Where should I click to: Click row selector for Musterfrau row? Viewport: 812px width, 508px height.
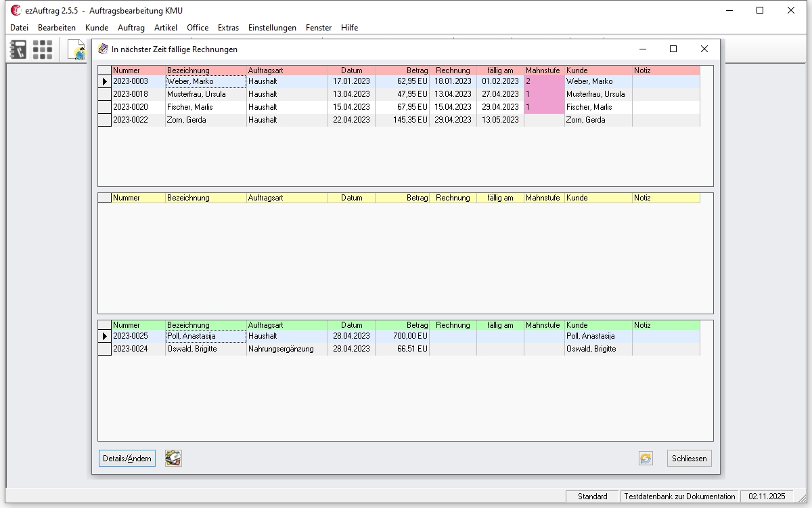105,94
